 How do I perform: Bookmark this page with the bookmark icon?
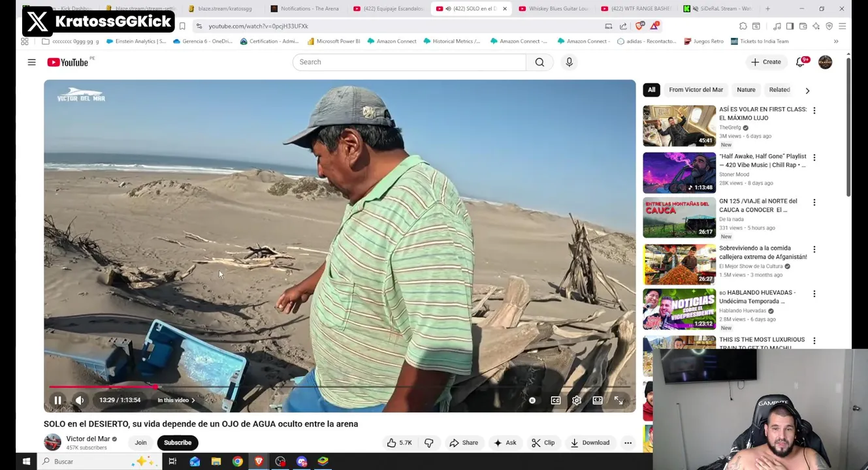(x=182, y=26)
